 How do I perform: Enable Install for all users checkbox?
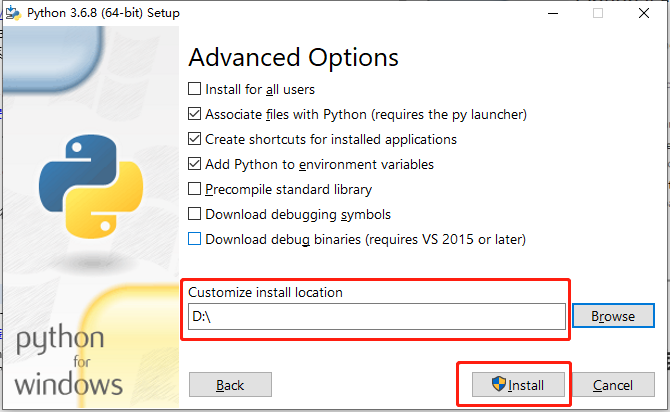click(x=194, y=89)
